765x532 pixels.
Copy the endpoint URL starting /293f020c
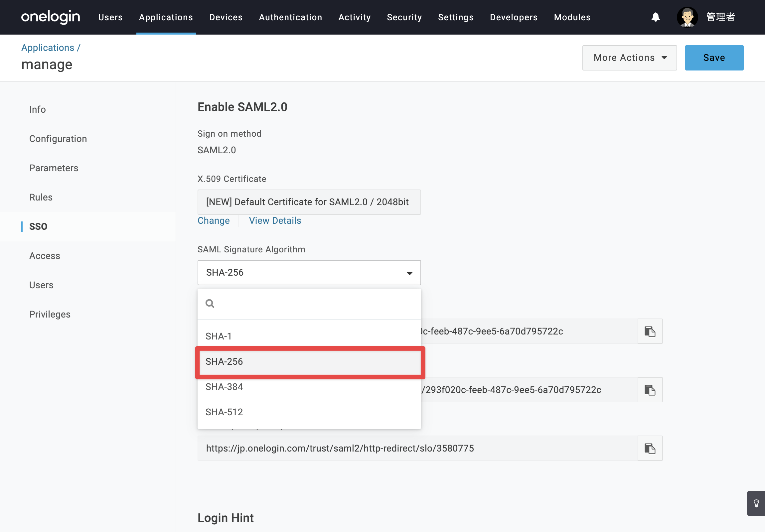click(x=650, y=390)
